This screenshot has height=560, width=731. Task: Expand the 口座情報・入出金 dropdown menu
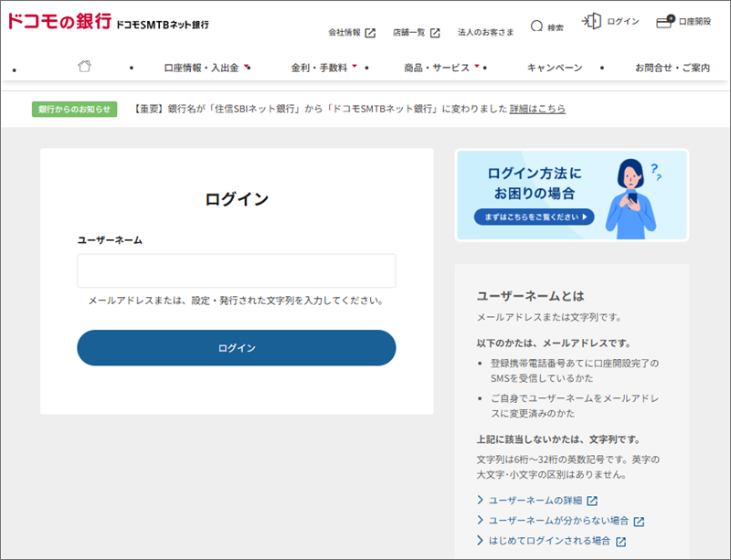tap(207, 69)
